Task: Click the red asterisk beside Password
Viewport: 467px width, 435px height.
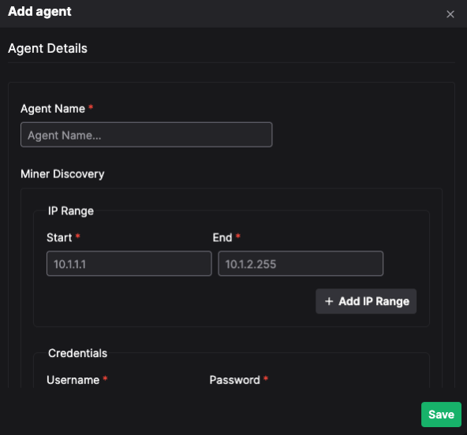Action: pos(266,378)
